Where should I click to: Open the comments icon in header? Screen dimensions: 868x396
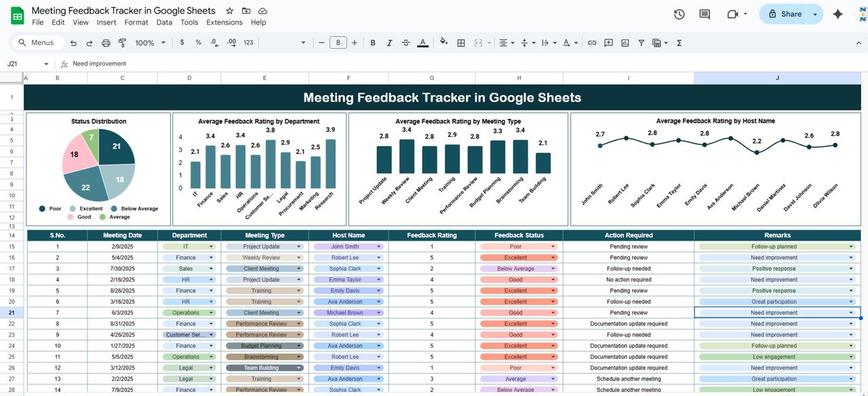click(x=705, y=14)
